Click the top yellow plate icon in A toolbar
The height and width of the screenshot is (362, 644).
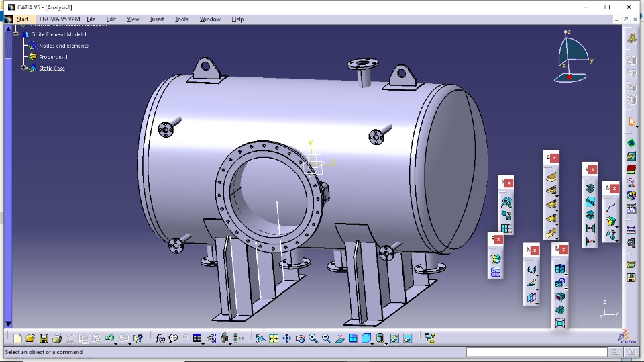(551, 177)
